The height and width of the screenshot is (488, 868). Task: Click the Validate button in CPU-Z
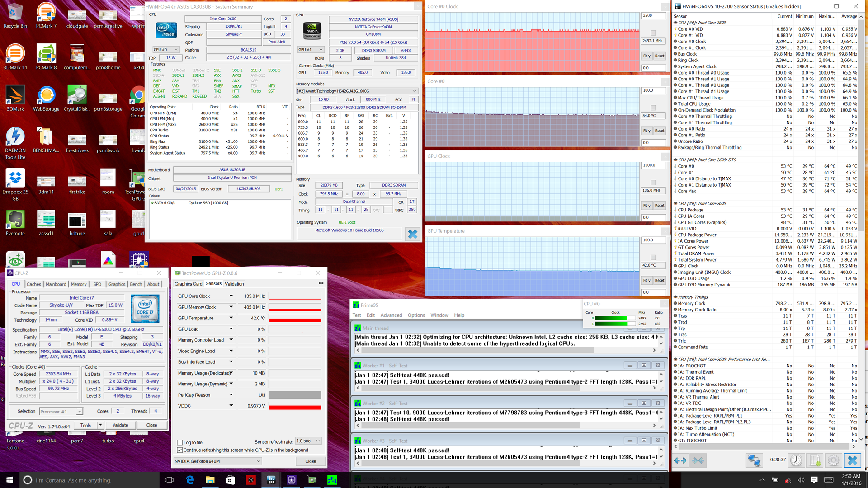coord(120,425)
